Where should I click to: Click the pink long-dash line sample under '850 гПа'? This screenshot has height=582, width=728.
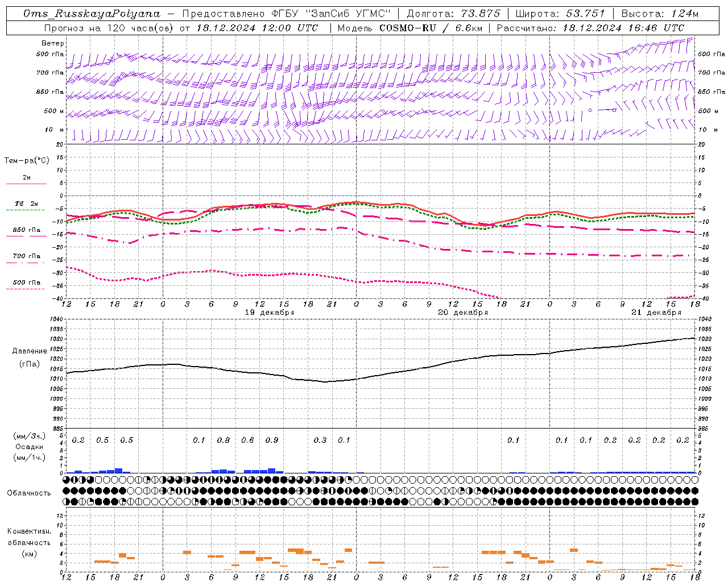[26, 236]
